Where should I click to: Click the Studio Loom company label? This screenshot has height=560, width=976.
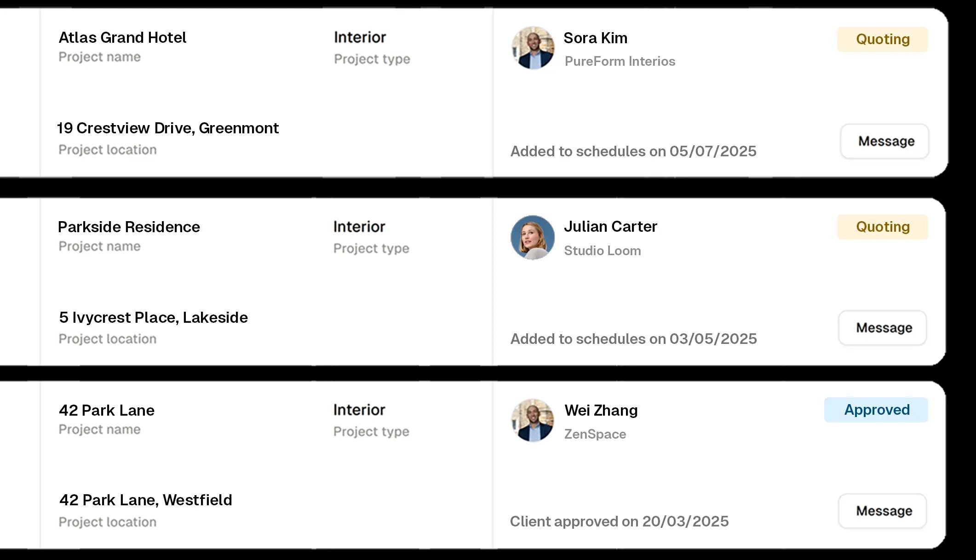603,251
